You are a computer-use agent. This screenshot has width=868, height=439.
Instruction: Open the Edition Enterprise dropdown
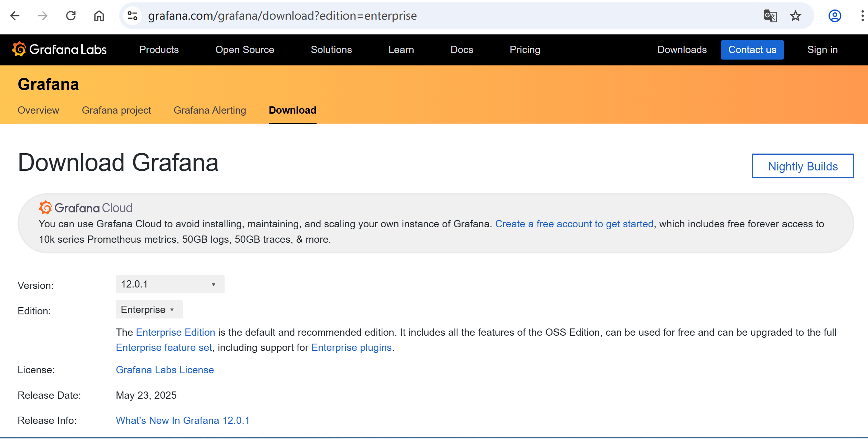149,310
